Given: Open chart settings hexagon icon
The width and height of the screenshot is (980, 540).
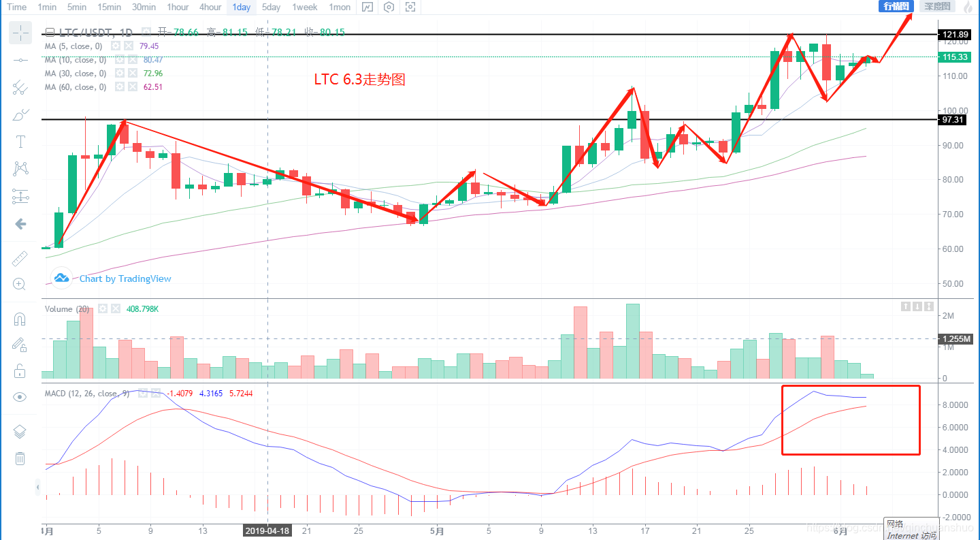Looking at the screenshot, I should (389, 7).
